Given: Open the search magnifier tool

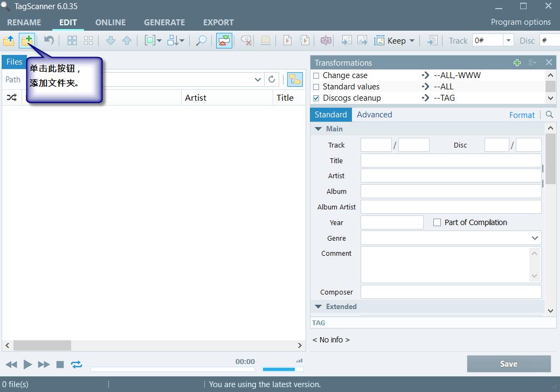Looking at the screenshot, I should click(x=201, y=40).
